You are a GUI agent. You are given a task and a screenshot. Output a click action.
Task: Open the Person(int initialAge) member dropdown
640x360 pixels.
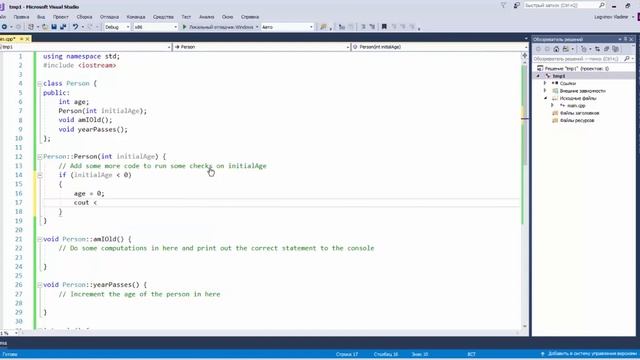pos(439,47)
